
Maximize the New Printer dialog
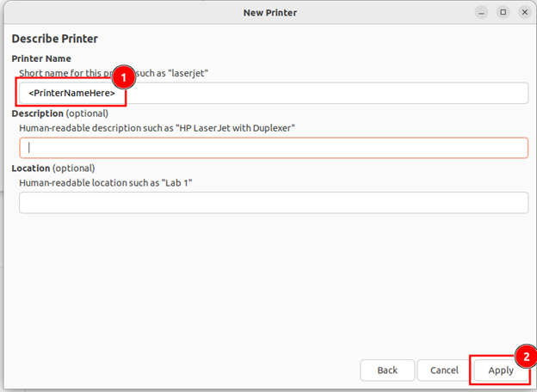[x=503, y=12]
